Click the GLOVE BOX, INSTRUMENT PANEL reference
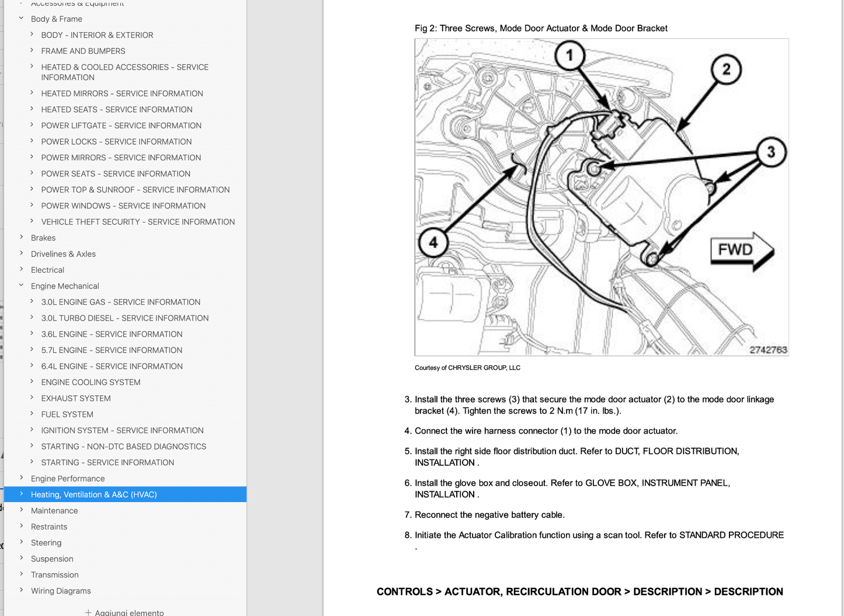This screenshot has height=616, width=844. tap(657, 483)
